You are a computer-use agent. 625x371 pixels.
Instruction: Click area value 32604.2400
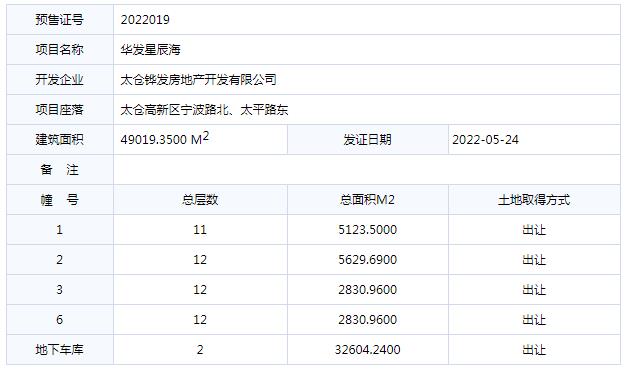(x=368, y=350)
